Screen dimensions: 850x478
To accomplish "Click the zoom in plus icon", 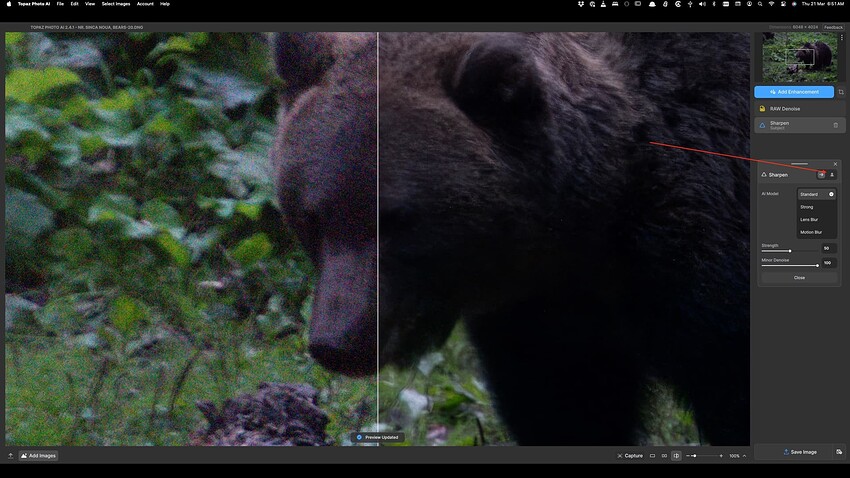I will 721,456.
